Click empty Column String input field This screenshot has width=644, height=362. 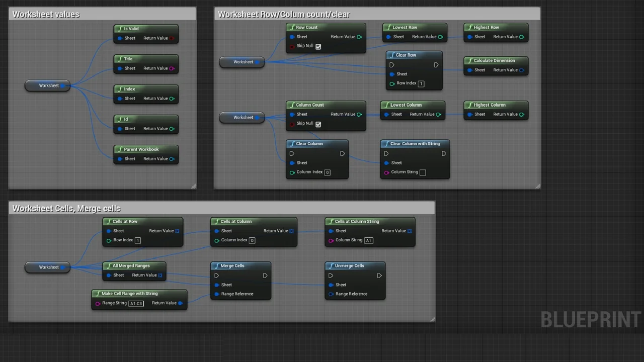pos(423,172)
